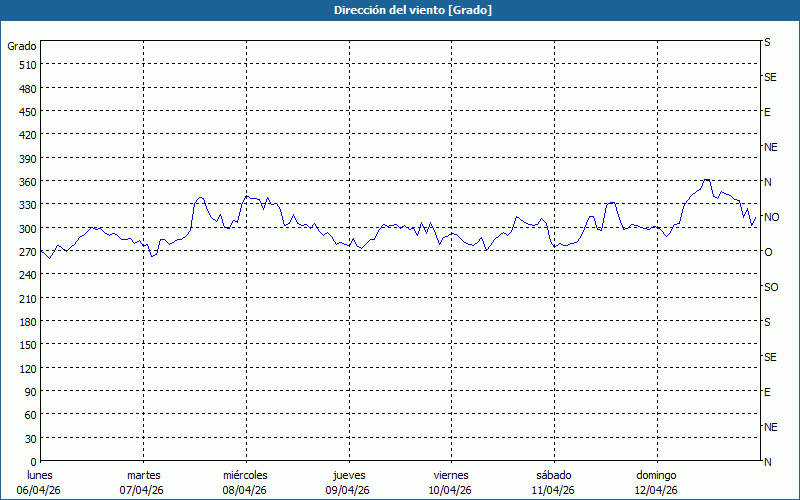
Task: Click the O compass label on right axis
Action: pyautogui.click(x=768, y=252)
